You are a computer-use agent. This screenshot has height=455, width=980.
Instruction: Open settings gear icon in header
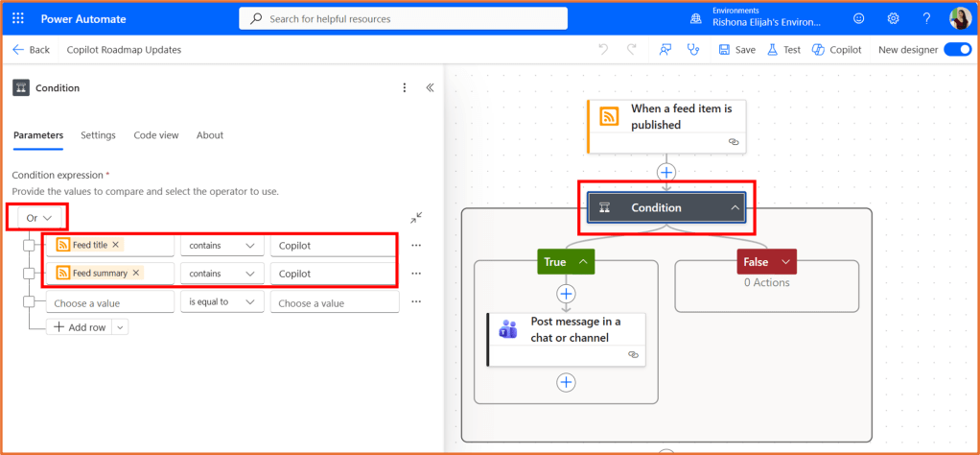click(893, 18)
